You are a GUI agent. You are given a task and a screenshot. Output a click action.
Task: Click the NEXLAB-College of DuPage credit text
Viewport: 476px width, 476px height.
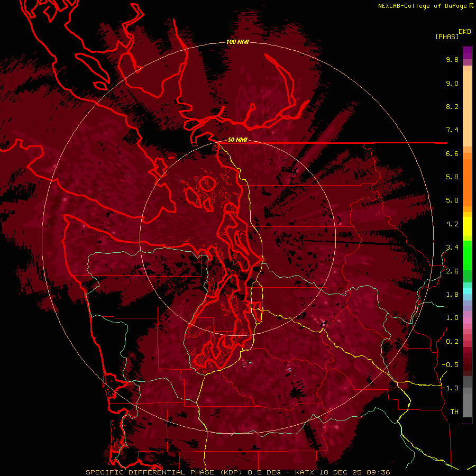point(423,6)
